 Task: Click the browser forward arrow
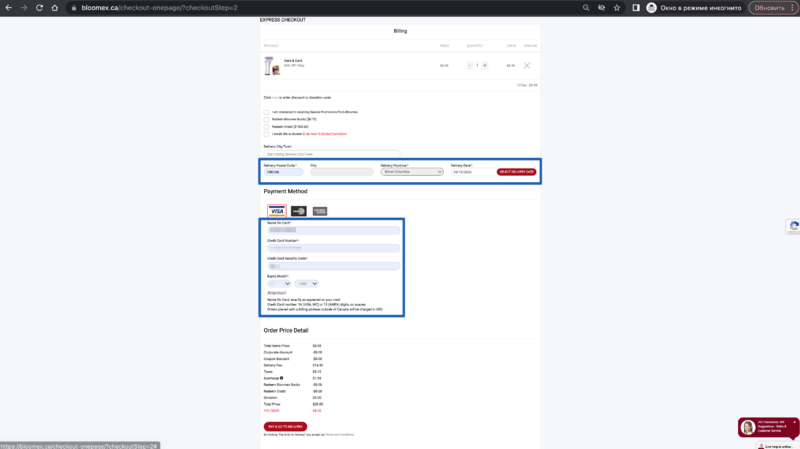pyautogui.click(x=24, y=8)
